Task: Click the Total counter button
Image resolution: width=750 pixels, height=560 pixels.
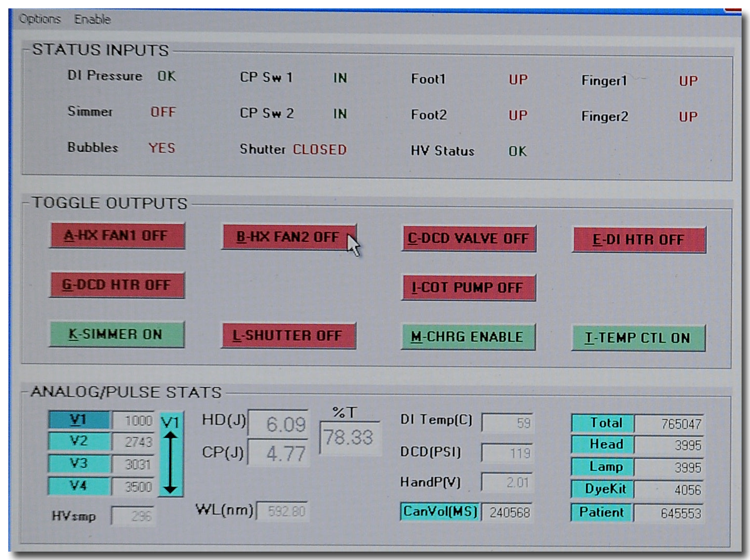Action: point(603,423)
